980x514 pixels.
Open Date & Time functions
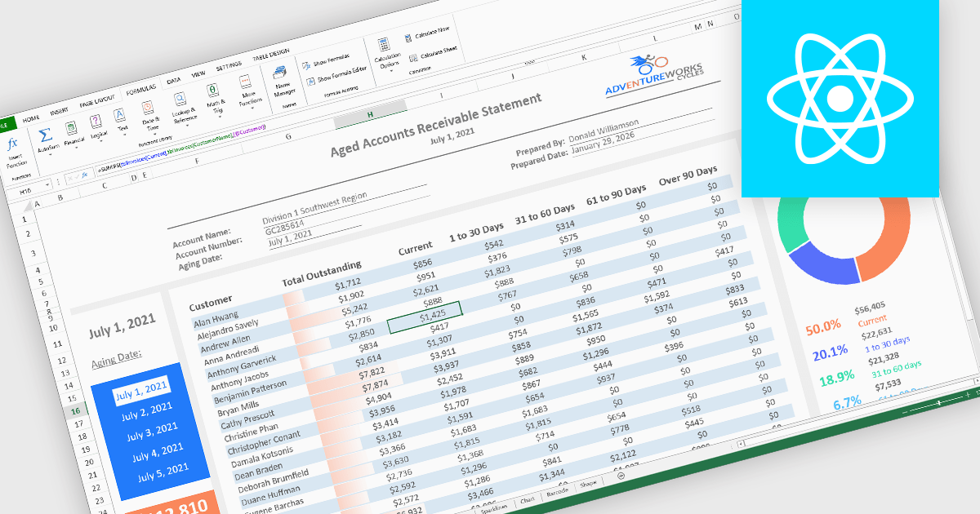point(148,108)
